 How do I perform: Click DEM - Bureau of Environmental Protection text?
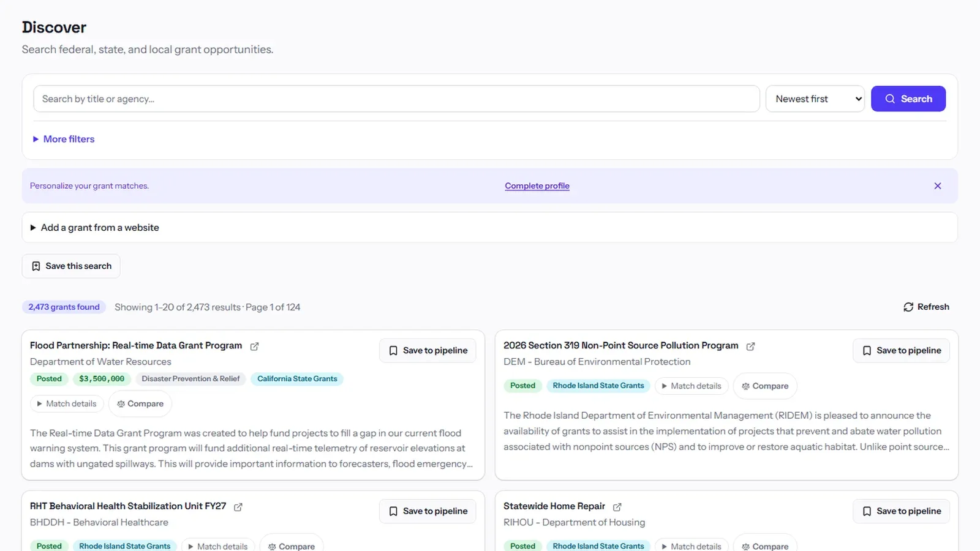[597, 362]
